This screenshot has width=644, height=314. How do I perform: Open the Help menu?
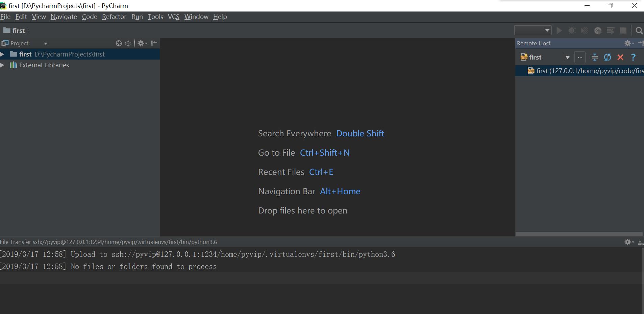click(220, 17)
